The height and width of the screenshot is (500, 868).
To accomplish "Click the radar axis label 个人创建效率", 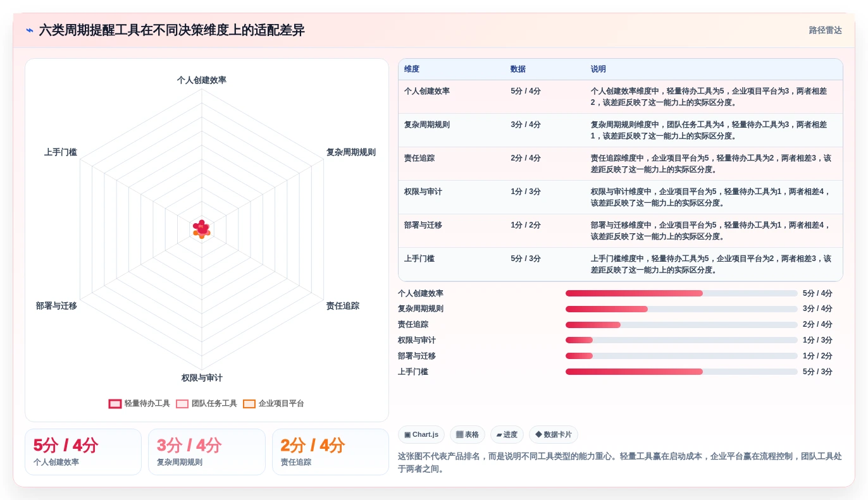I will [x=202, y=80].
